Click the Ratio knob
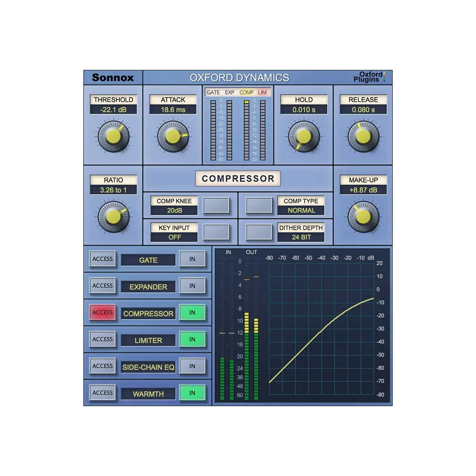 click(x=113, y=217)
